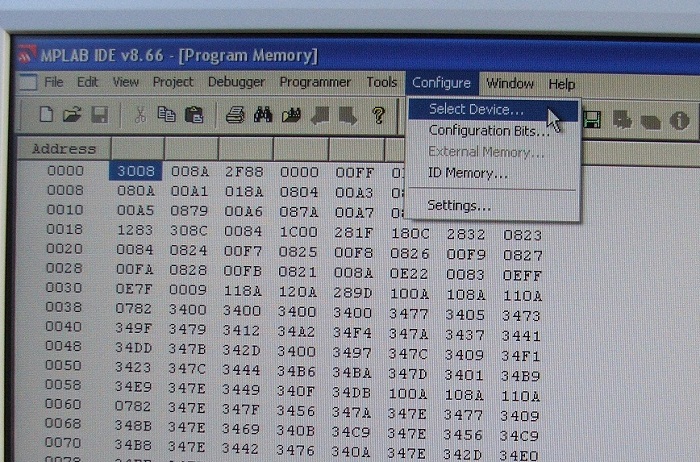Select memory cell 0EFF
The height and width of the screenshot is (462, 700).
(x=522, y=276)
